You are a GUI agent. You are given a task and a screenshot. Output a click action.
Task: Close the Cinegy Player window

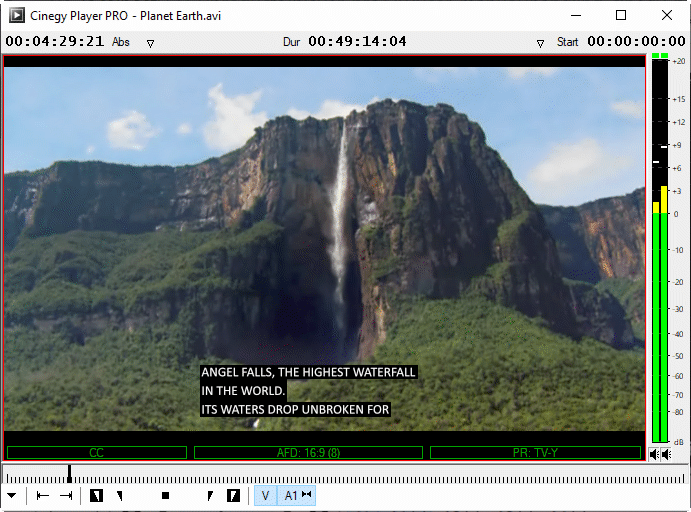tap(667, 15)
